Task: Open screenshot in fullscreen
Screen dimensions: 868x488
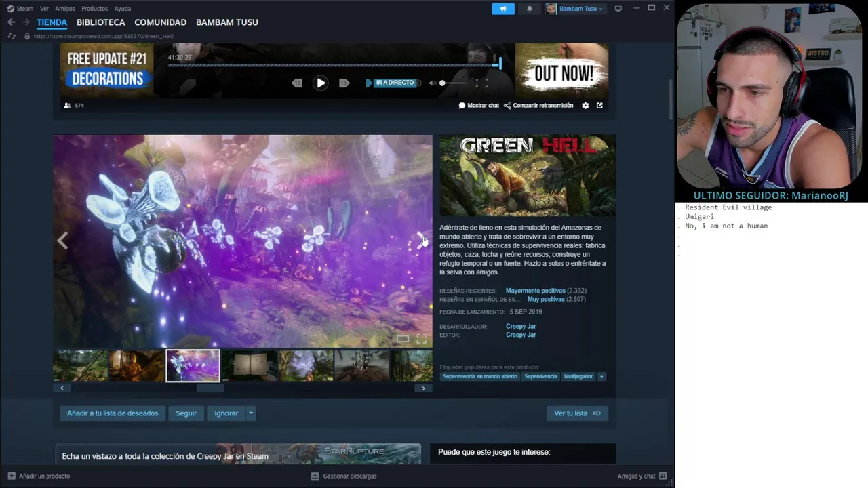Action: pos(422,339)
